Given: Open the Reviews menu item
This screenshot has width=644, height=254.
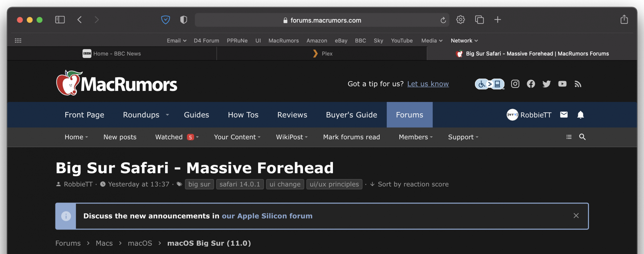Looking at the screenshot, I should [292, 115].
